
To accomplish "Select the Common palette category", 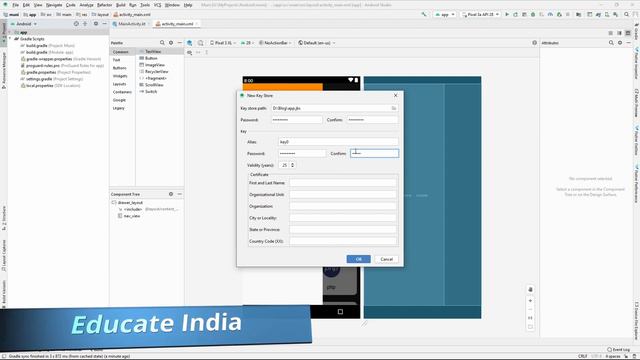I will (121, 52).
